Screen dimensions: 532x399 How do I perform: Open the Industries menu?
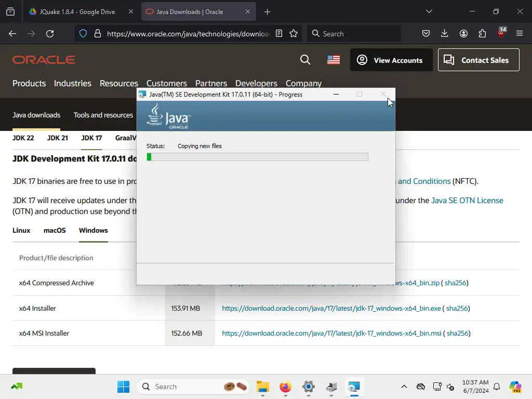tap(73, 84)
